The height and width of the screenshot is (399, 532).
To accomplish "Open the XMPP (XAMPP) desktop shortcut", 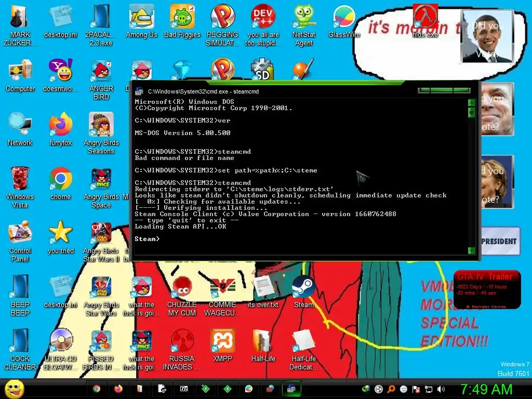I will click(222, 345).
